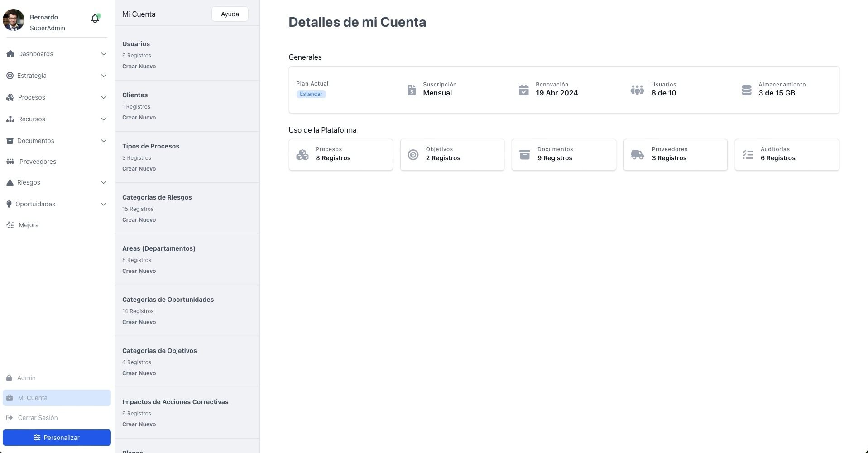This screenshot has height=453, width=868.
Task: Open Impactos de Acciones Correctivas heading
Action: (x=175, y=402)
